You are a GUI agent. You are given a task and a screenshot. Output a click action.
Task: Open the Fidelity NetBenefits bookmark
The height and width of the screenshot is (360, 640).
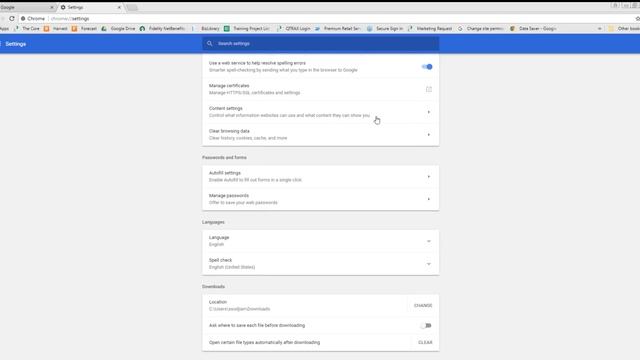coord(162,29)
